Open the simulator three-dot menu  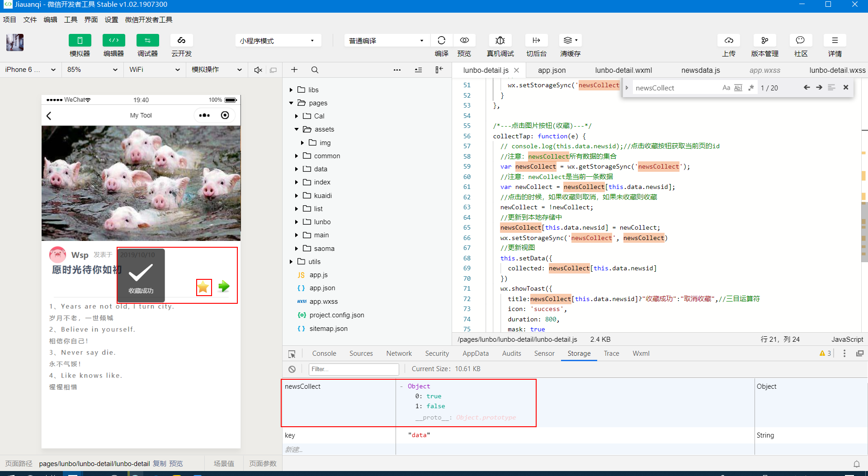point(204,115)
